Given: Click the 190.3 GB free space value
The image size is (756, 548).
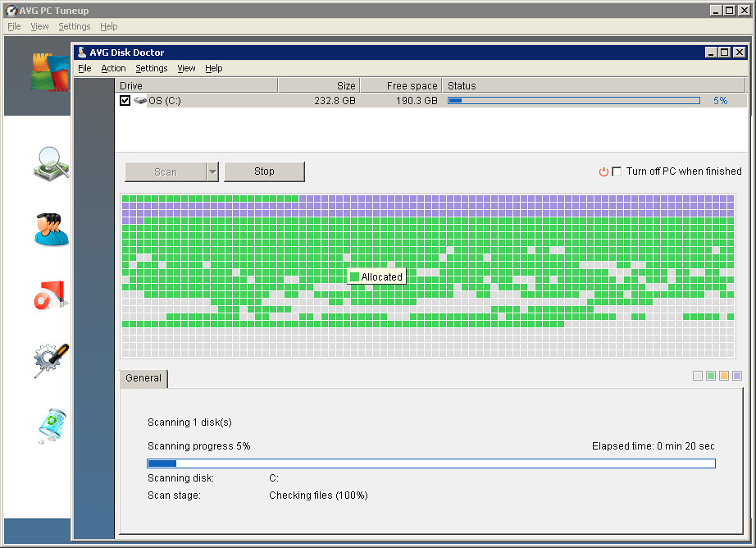Looking at the screenshot, I should click(417, 100).
